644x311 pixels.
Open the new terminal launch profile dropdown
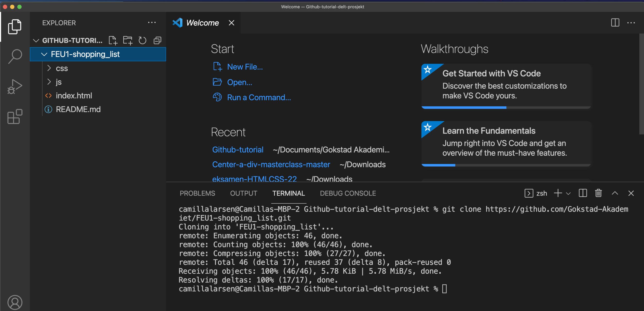point(569,194)
